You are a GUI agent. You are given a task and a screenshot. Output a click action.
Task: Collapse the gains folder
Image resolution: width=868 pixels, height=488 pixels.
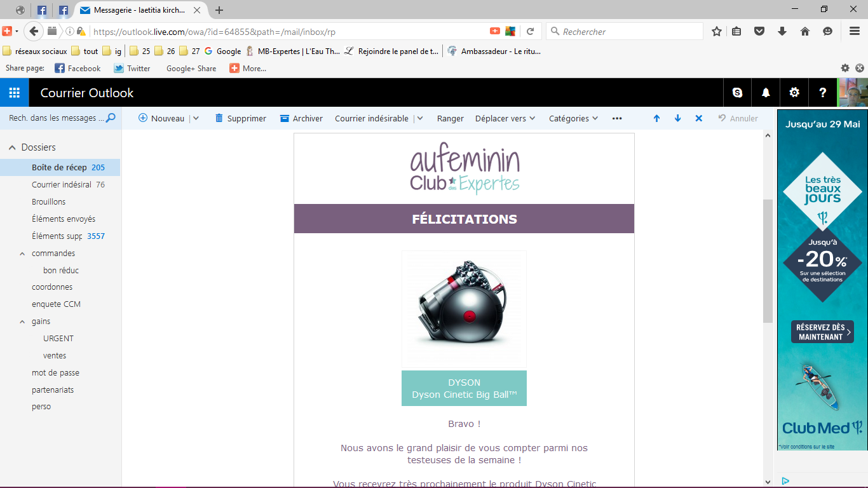pyautogui.click(x=24, y=322)
